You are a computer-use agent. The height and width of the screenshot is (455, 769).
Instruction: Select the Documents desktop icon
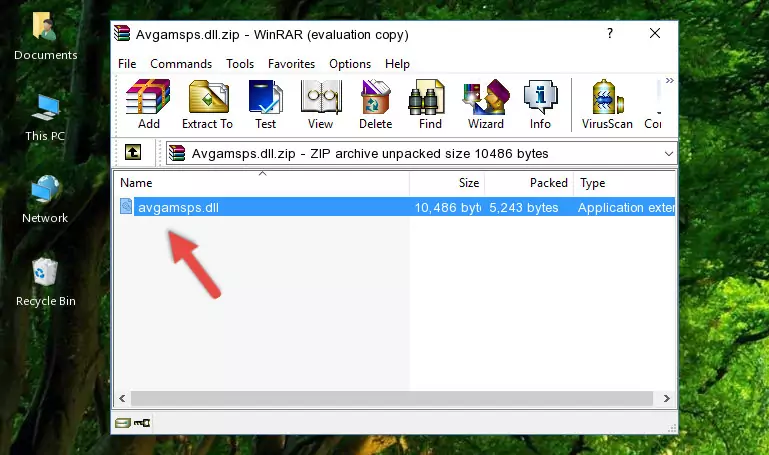point(45,37)
